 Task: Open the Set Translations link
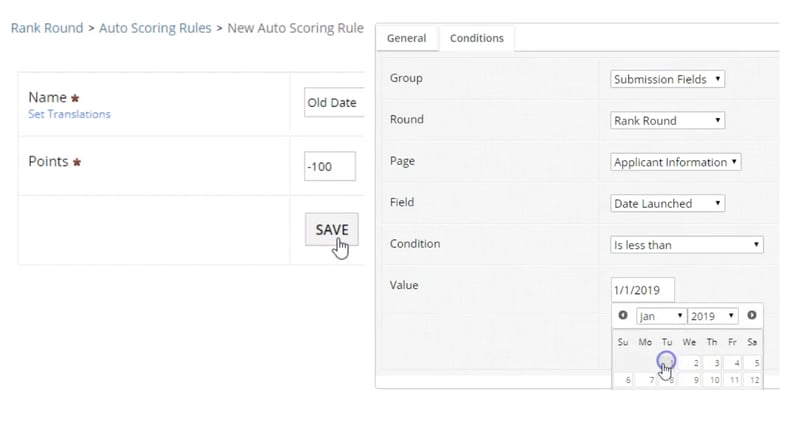(x=69, y=114)
